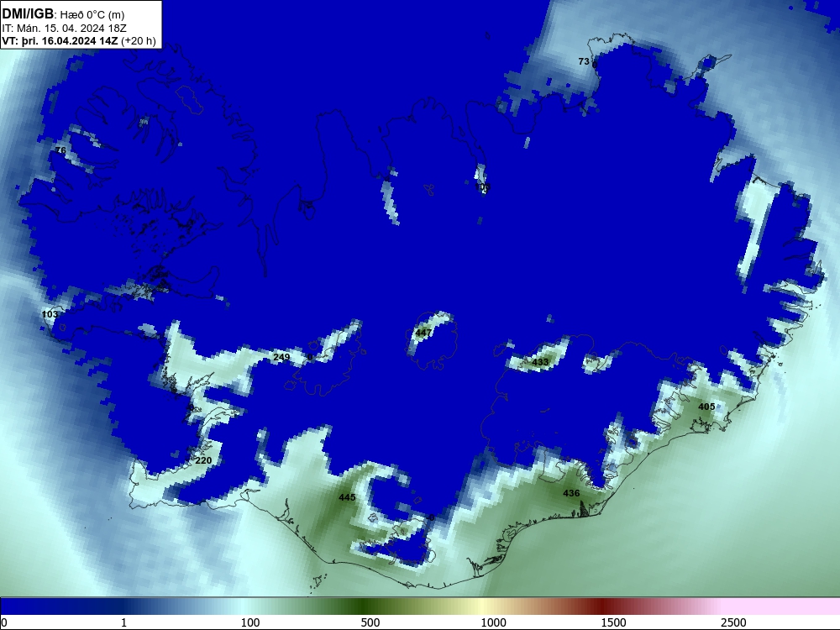Select the 220 map value
This screenshot has width=840, height=630.
pyautogui.click(x=203, y=460)
